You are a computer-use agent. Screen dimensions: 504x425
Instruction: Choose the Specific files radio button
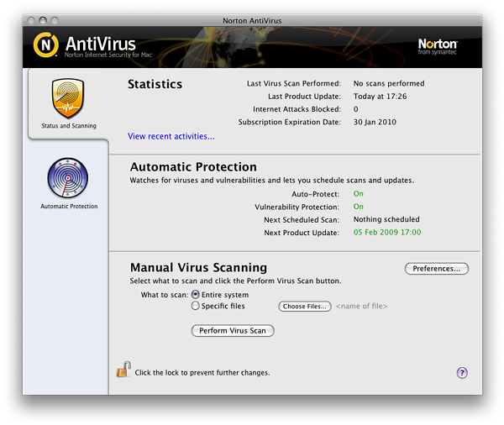click(196, 307)
